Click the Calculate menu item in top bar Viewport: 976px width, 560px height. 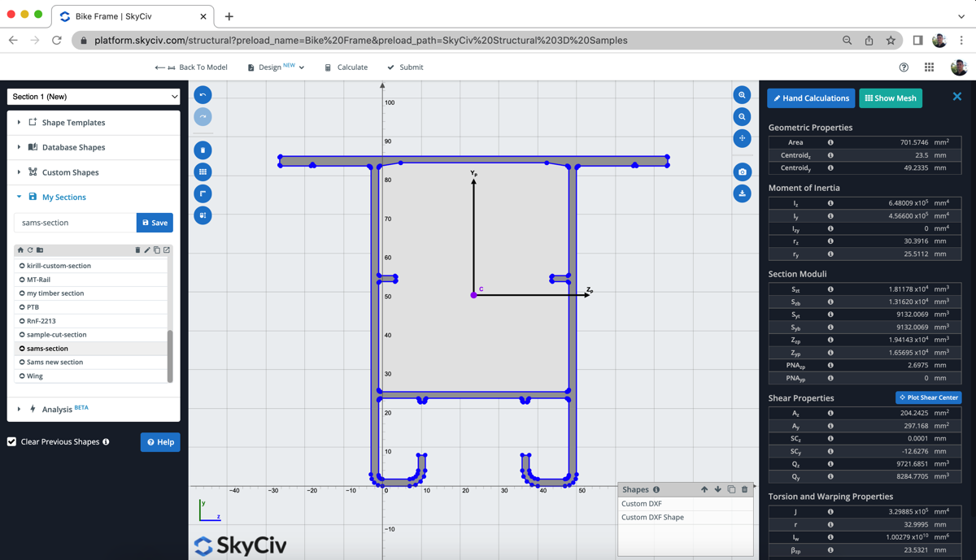[x=346, y=67]
